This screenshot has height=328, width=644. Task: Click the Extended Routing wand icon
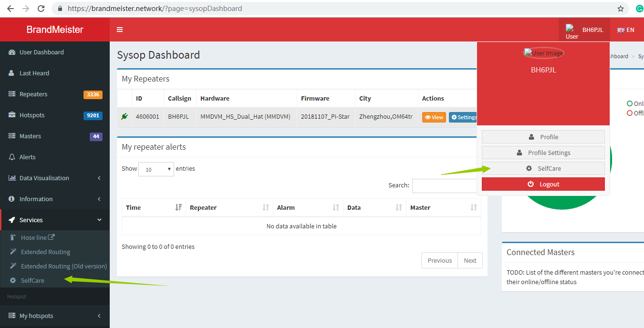pos(13,252)
